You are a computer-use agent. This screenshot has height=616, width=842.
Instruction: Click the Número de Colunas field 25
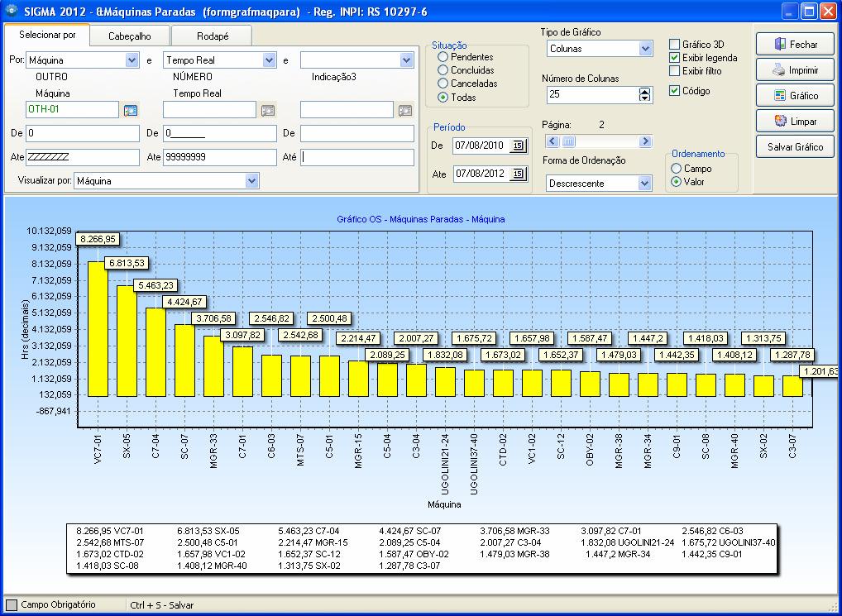tap(592, 94)
